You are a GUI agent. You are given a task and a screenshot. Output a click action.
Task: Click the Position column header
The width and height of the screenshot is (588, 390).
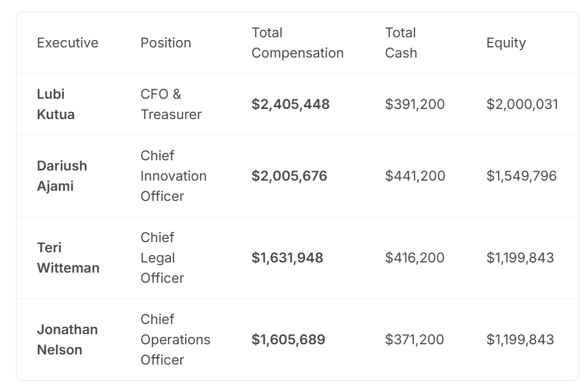tap(165, 43)
